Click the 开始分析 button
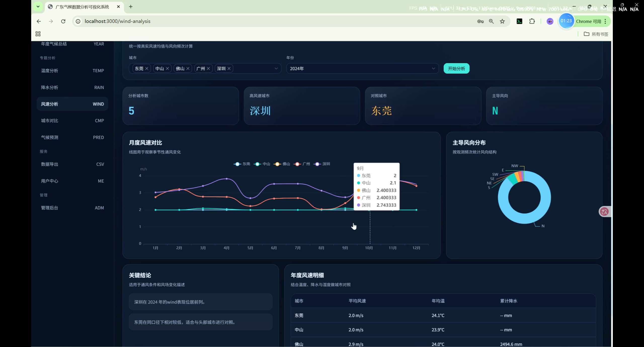The width and height of the screenshot is (644, 347). click(x=456, y=68)
